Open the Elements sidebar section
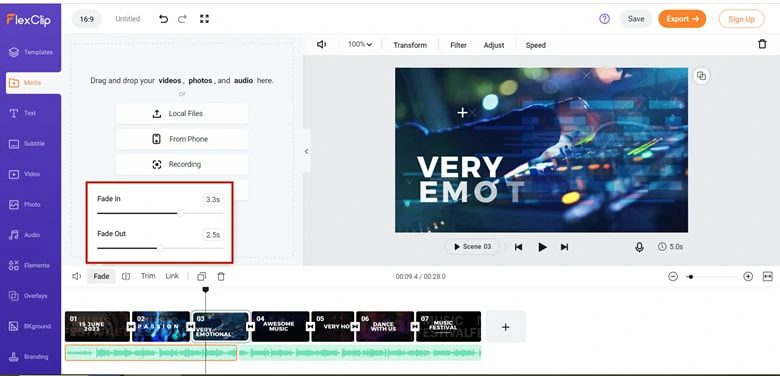780x376 pixels. pos(30,266)
